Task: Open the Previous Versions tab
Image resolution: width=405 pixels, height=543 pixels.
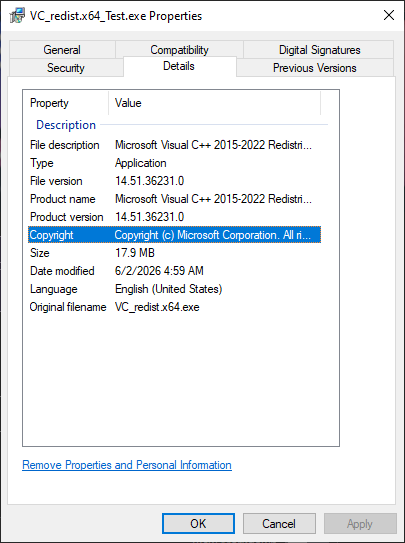Action: pyautogui.click(x=315, y=68)
